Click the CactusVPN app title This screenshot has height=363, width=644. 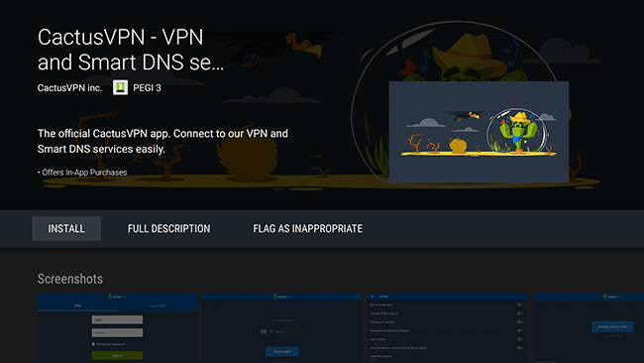(x=131, y=50)
